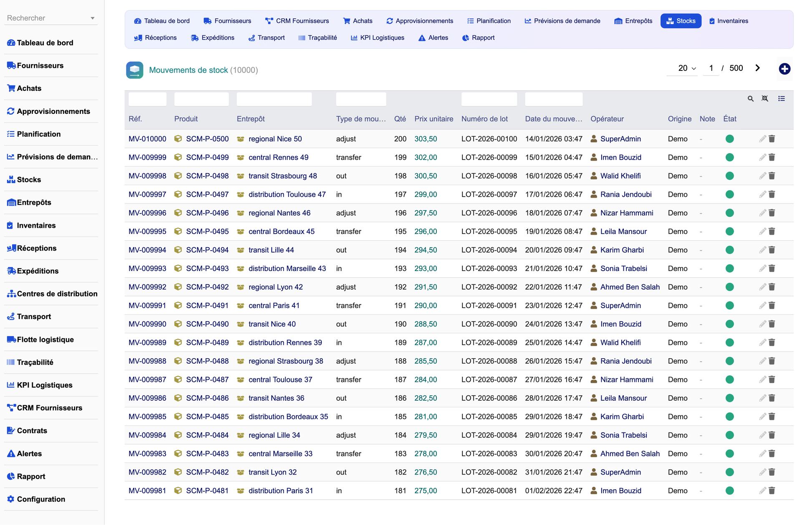The width and height of the screenshot is (812, 525).
Task: Open Tableau de bord in the sidebar
Action: point(45,43)
